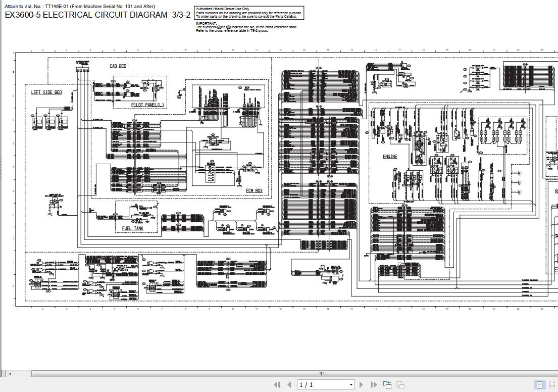Go to the previous page
Image resolution: width=558 pixels, height=392 pixels.
click(x=289, y=384)
